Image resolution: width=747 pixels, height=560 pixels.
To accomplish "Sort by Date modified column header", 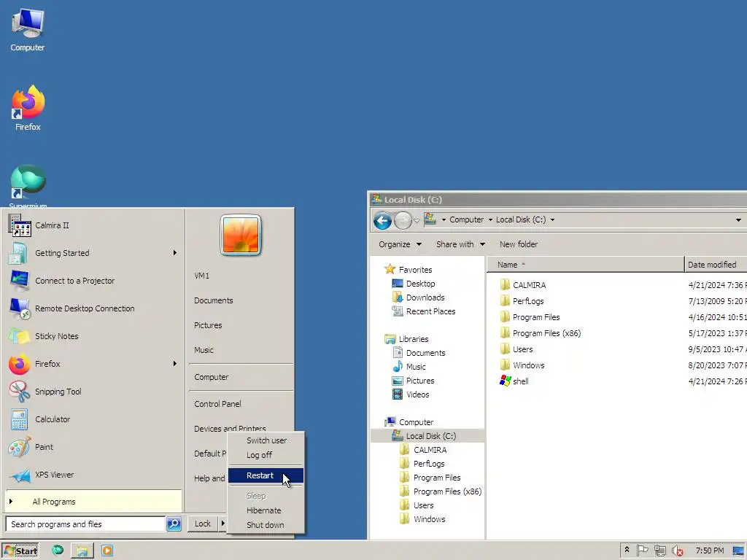I will [x=716, y=264].
